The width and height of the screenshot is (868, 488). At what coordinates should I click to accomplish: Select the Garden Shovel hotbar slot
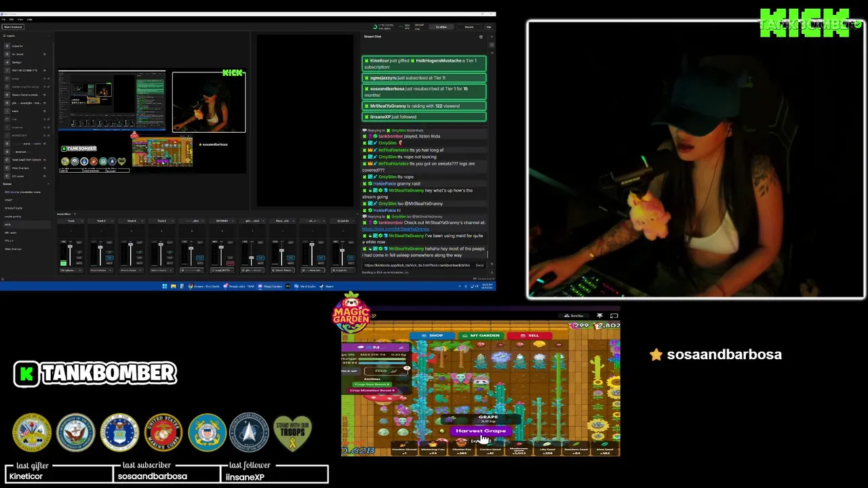point(404,448)
